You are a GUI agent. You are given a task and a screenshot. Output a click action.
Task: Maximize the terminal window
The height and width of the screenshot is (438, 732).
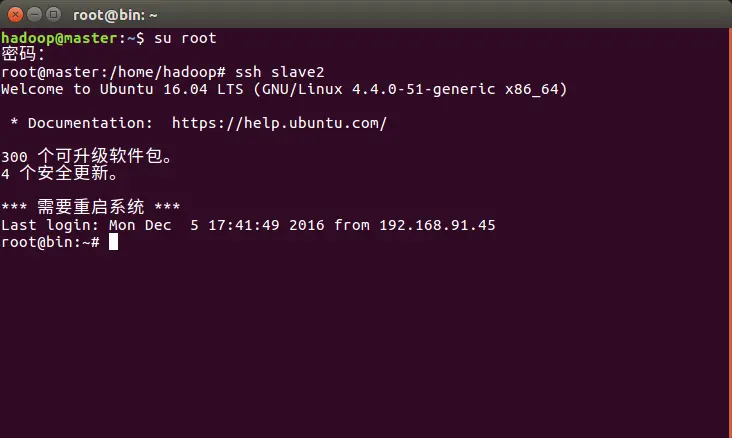54,15
